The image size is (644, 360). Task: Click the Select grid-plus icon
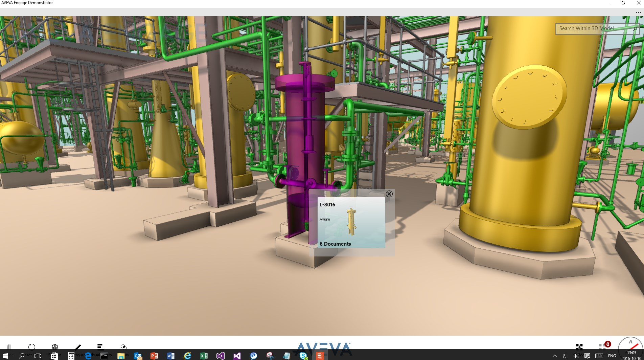point(579,346)
